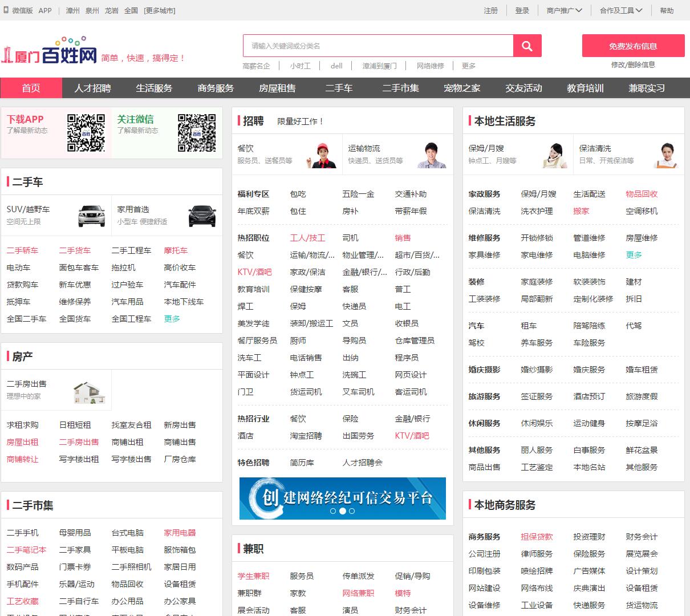Open the 网络兼职 link

[359, 593]
